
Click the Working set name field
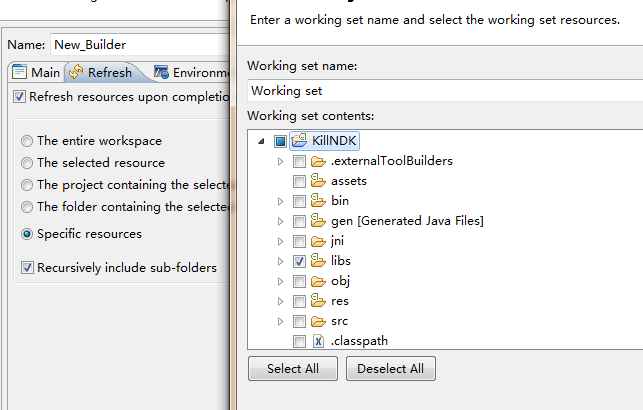coord(440,90)
